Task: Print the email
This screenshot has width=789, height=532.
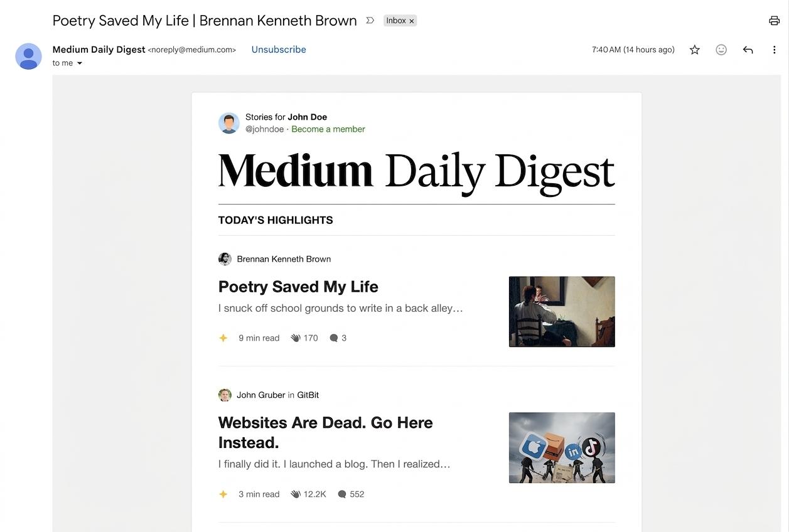Action: 774,20
